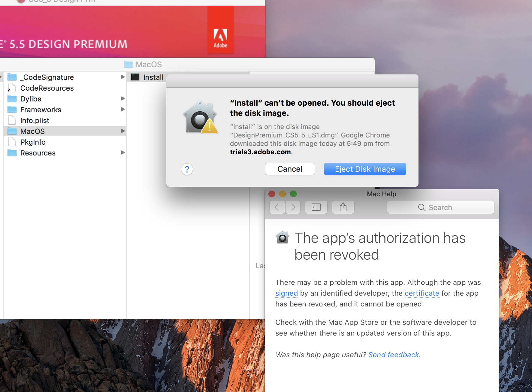Expand the Resources folder arrow
The width and height of the screenshot is (532, 392).
click(x=123, y=152)
